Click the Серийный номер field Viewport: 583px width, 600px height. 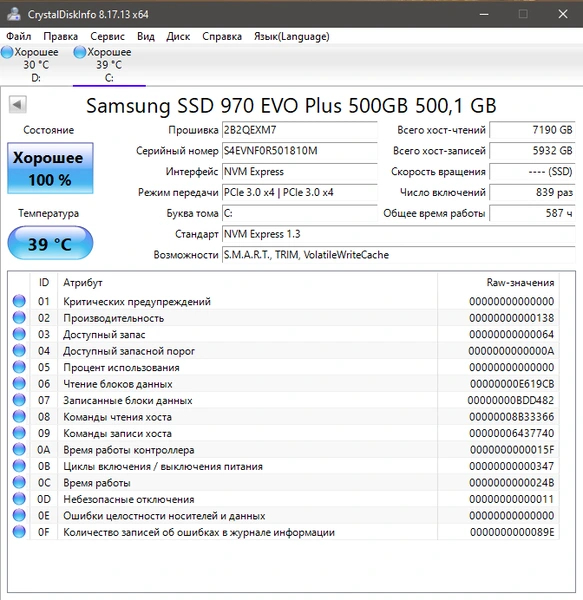click(x=300, y=151)
